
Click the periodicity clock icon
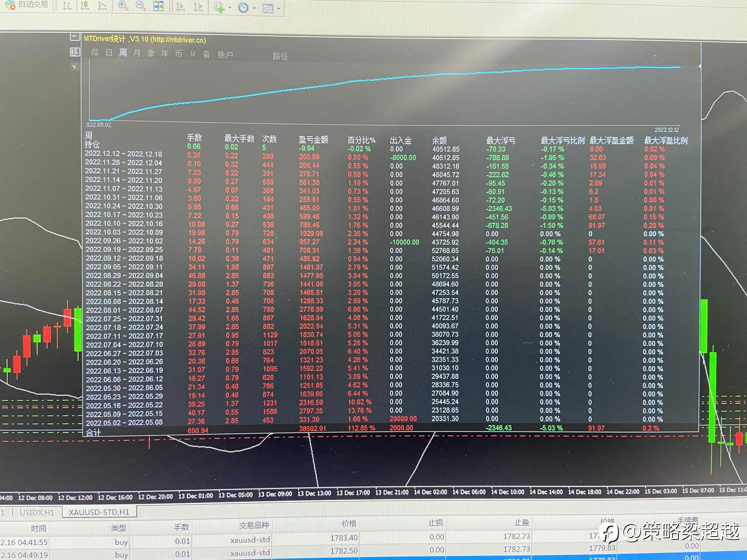[243, 8]
